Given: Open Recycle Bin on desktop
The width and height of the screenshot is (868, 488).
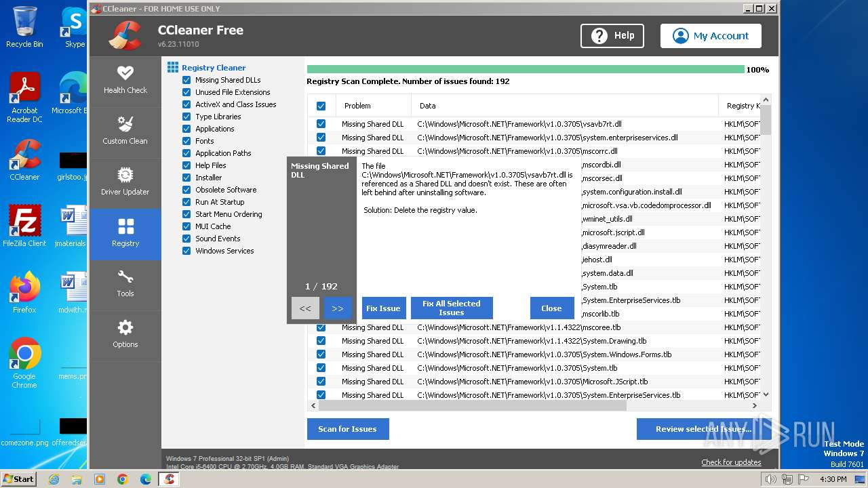Looking at the screenshot, I should (x=24, y=27).
